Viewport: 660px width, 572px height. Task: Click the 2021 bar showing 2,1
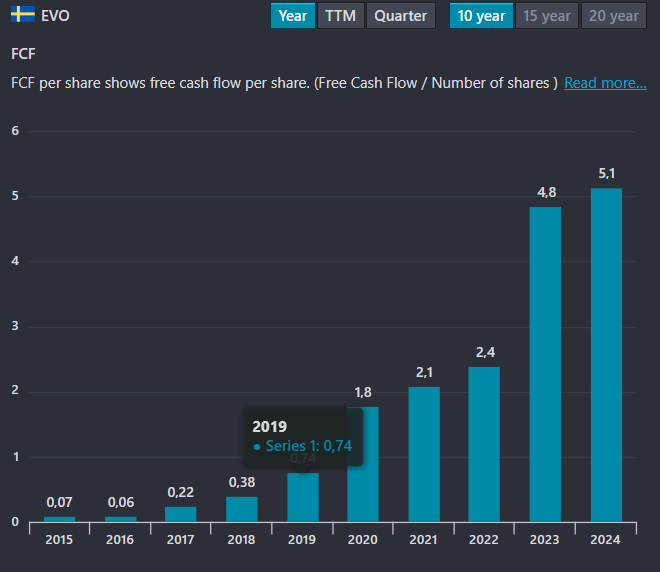click(x=423, y=454)
